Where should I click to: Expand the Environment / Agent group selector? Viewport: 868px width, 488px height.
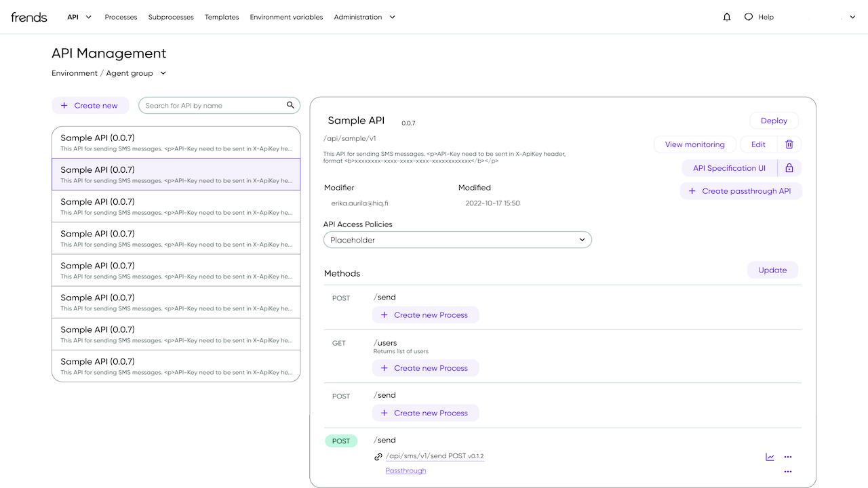(108, 73)
